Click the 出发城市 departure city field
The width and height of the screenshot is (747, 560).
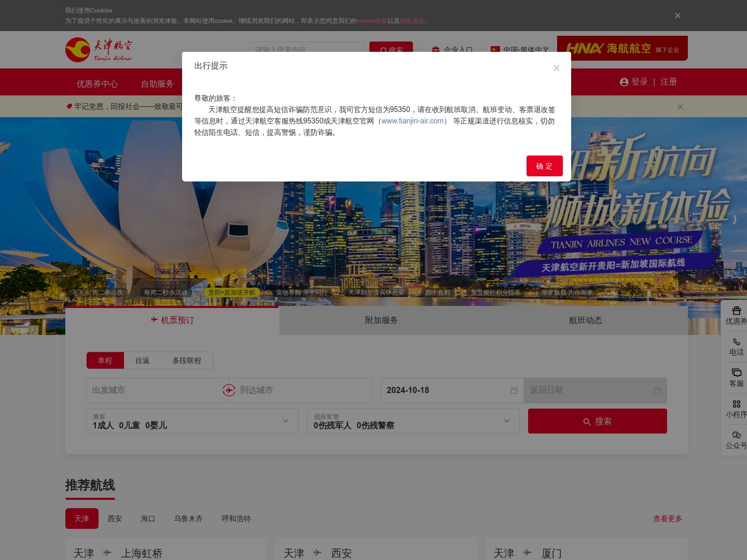(156, 390)
